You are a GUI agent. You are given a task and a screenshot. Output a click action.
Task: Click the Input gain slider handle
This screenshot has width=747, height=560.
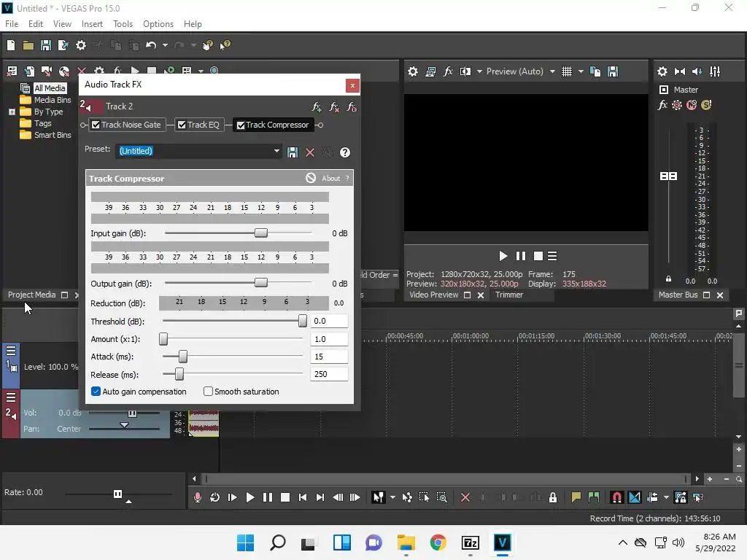[260, 233]
